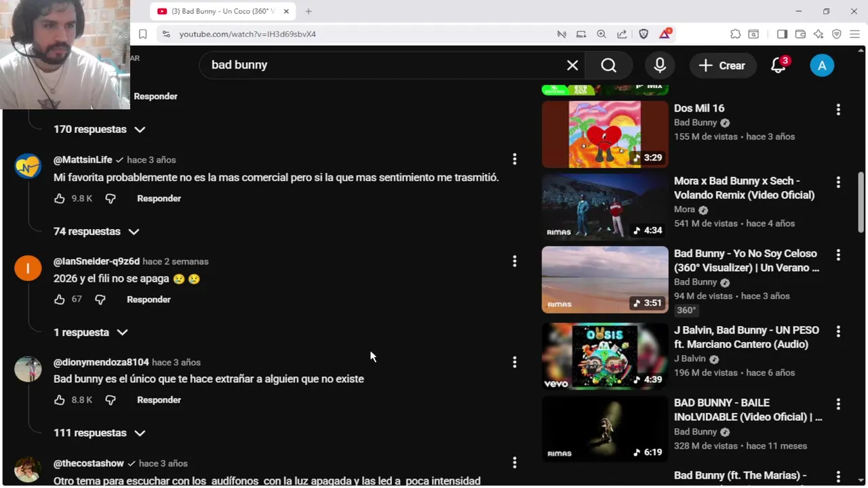Image resolution: width=868 pixels, height=488 pixels.
Task: Click the share page icon in address bar
Action: 622,34
